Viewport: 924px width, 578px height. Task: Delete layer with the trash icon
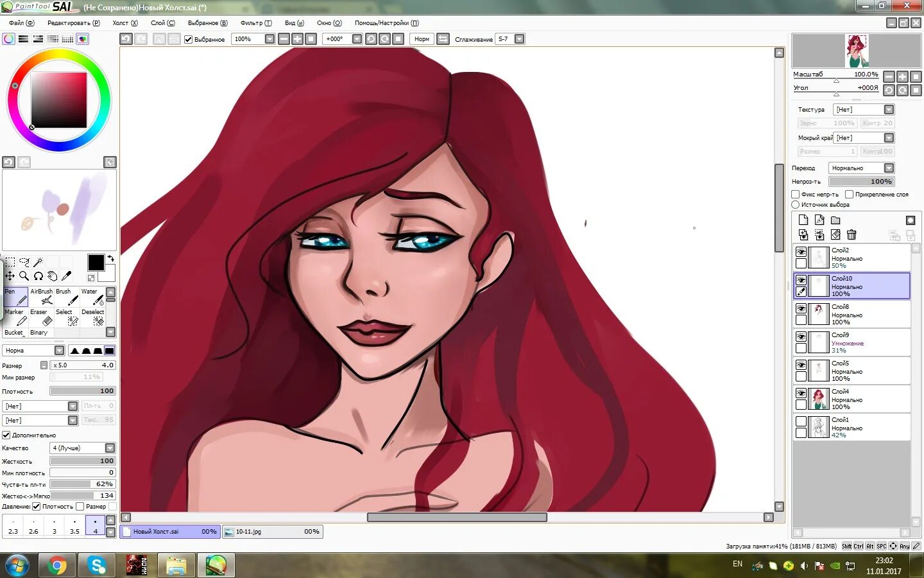[x=851, y=235]
